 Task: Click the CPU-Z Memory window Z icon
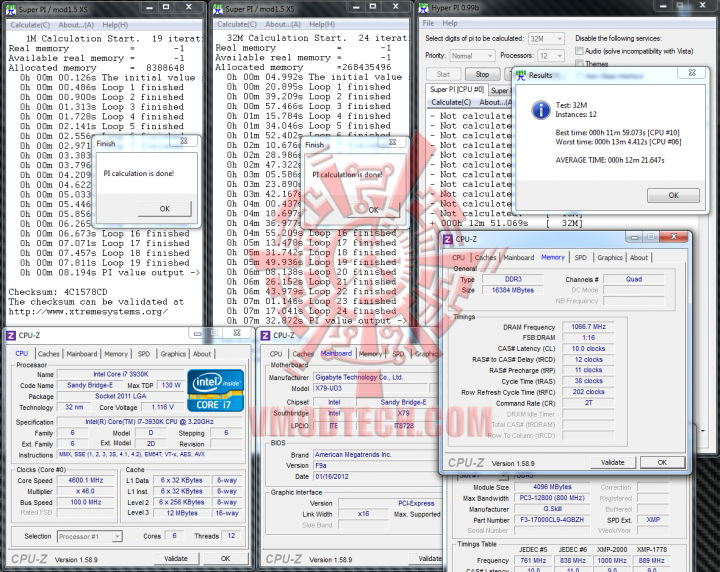click(x=448, y=239)
